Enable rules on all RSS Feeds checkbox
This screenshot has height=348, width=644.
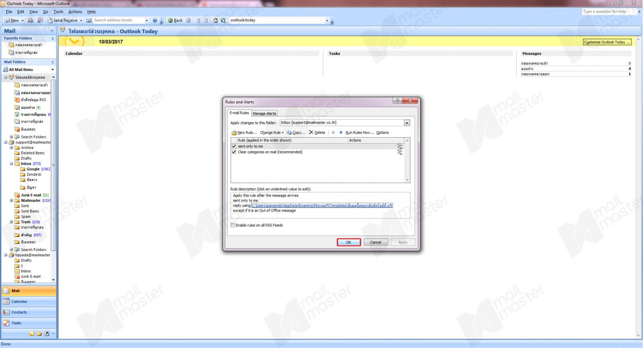pyautogui.click(x=233, y=225)
